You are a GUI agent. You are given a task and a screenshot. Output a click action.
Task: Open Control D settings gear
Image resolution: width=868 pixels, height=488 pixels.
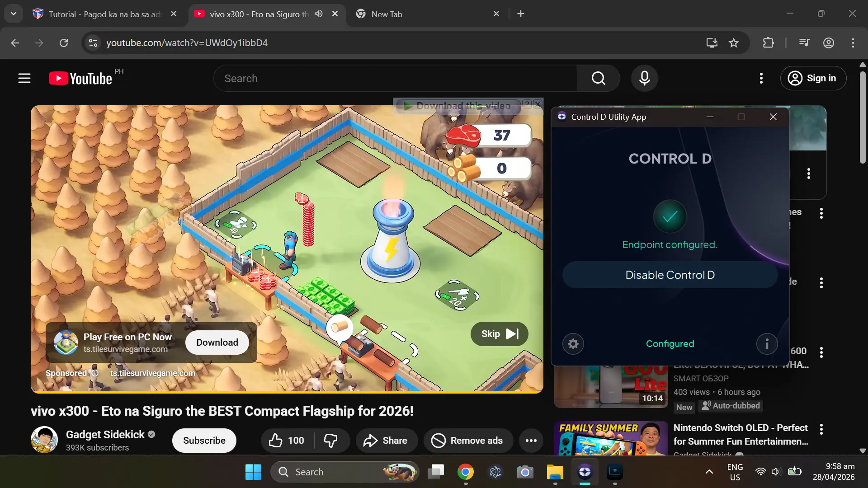pyautogui.click(x=573, y=344)
